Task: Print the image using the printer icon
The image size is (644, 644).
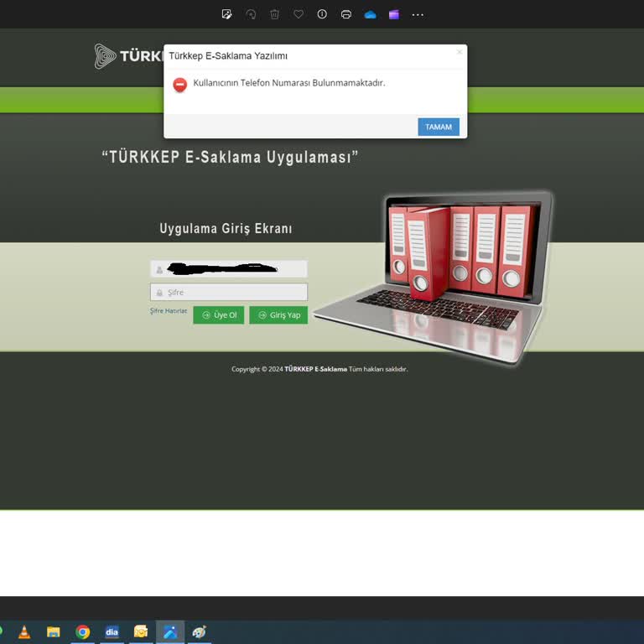Action: 346,14
